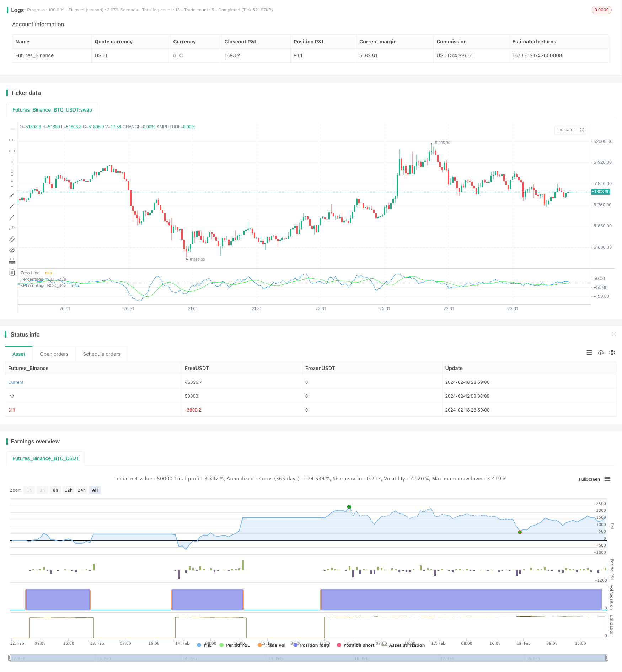The width and height of the screenshot is (622, 672).
Task: Switch to the Asset tab
Action: pyautogui.click(x=19, y=354)
